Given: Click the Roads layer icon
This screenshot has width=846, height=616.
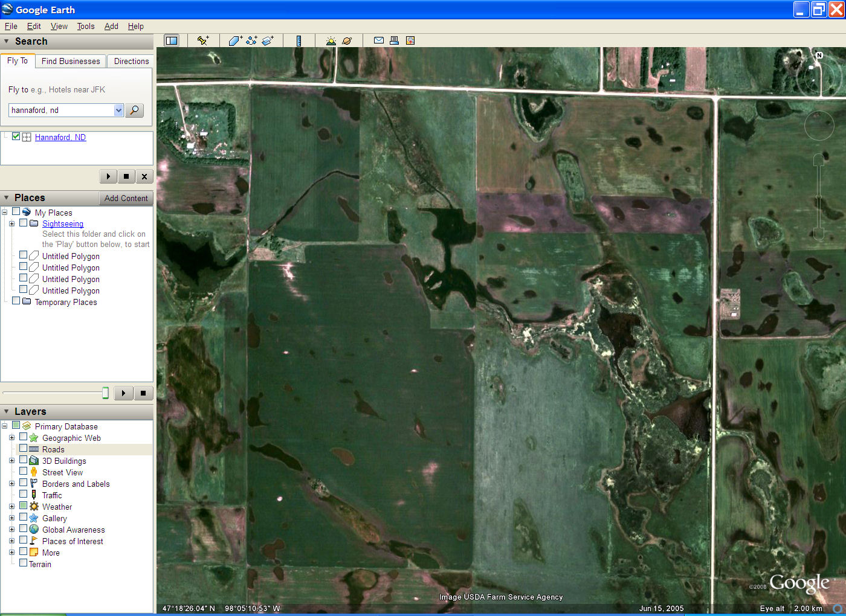Looking at the screenshot, I should 34,449.
